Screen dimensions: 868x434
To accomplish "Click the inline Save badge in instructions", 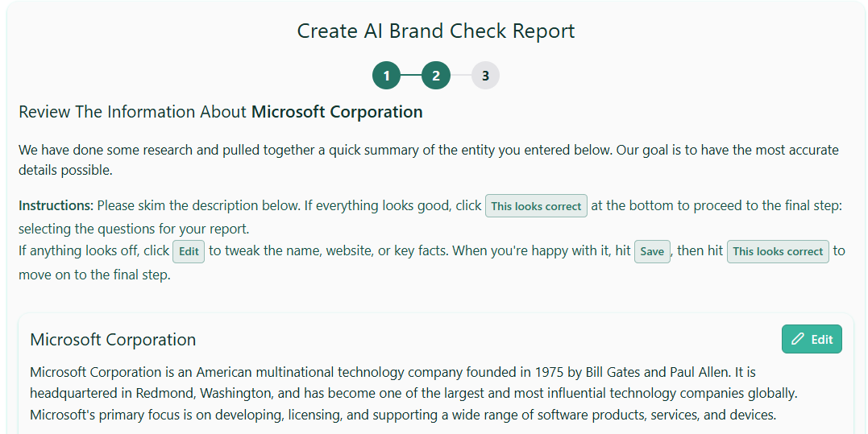I will point(652,251).
